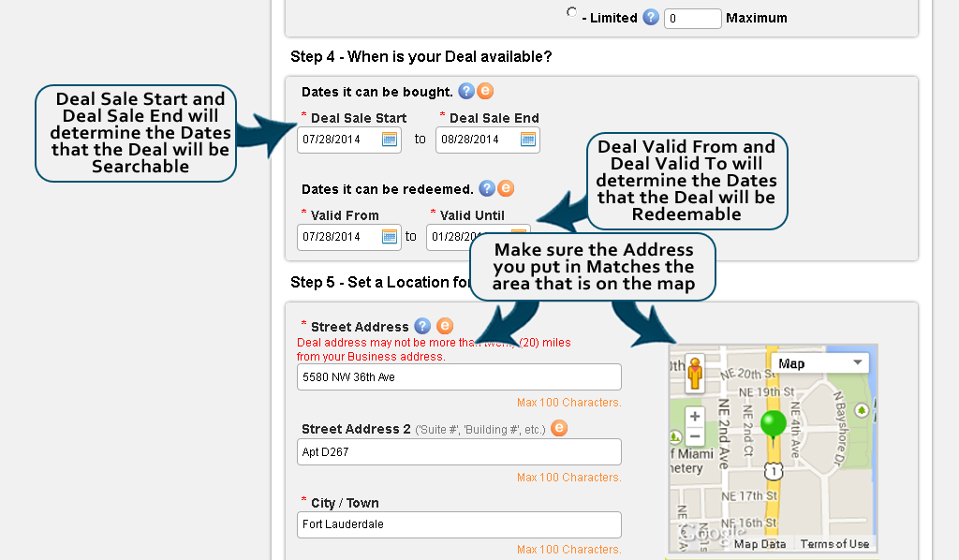Click blue help icon beside Dates it can be redeemed
The width and height of the screenshot is (959, 560).
(x=487, y=188)
